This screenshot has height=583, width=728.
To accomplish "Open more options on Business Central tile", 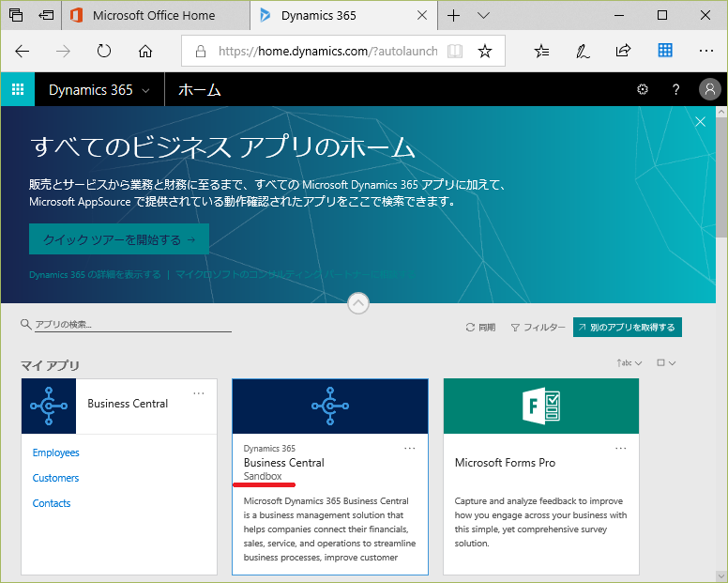I will 199,393.
